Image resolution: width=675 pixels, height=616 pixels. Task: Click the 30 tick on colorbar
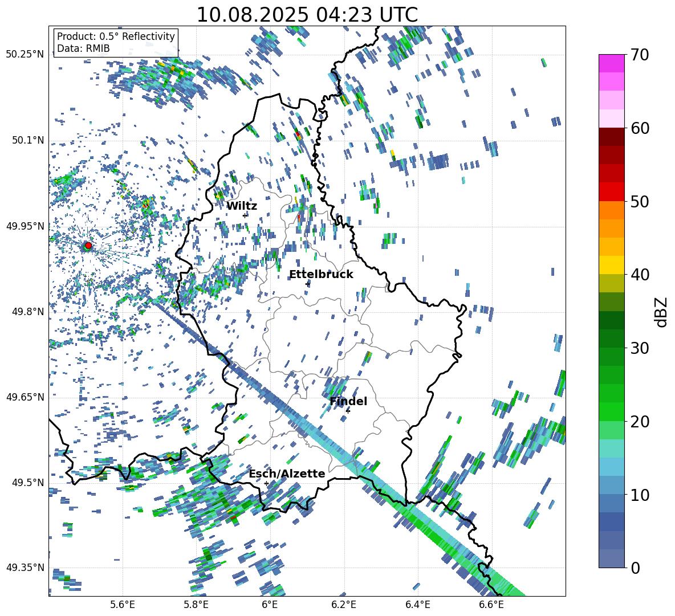[640, 348]
